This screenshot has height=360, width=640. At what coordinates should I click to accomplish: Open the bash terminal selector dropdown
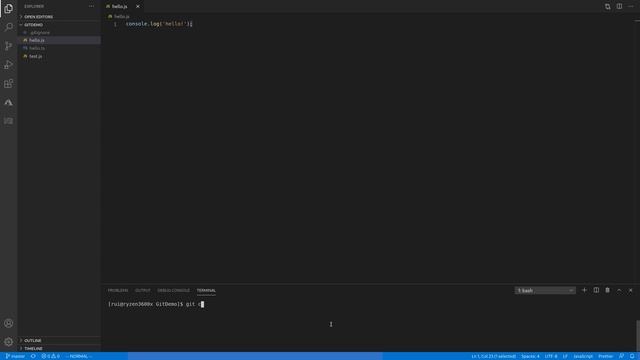tap(545, 291)
